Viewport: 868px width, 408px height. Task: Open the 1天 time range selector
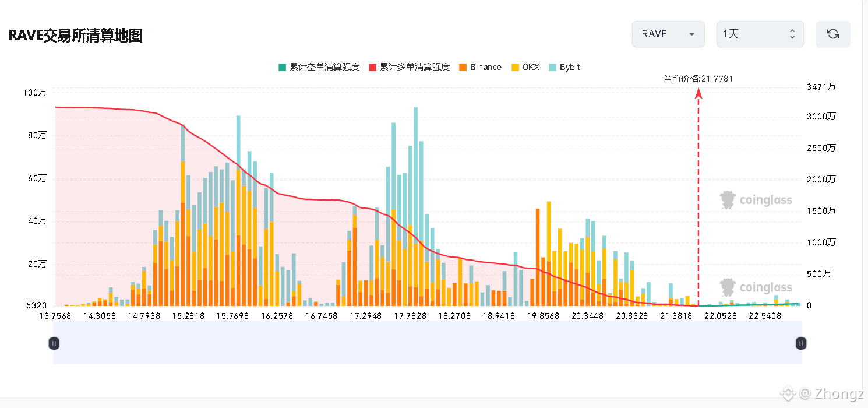point(760,34)
